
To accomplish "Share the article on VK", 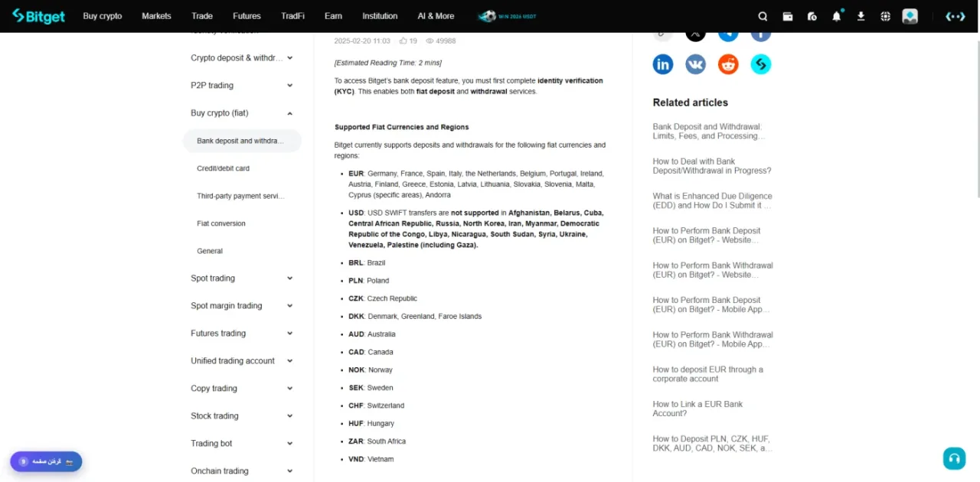I will [x=695, y=64].
